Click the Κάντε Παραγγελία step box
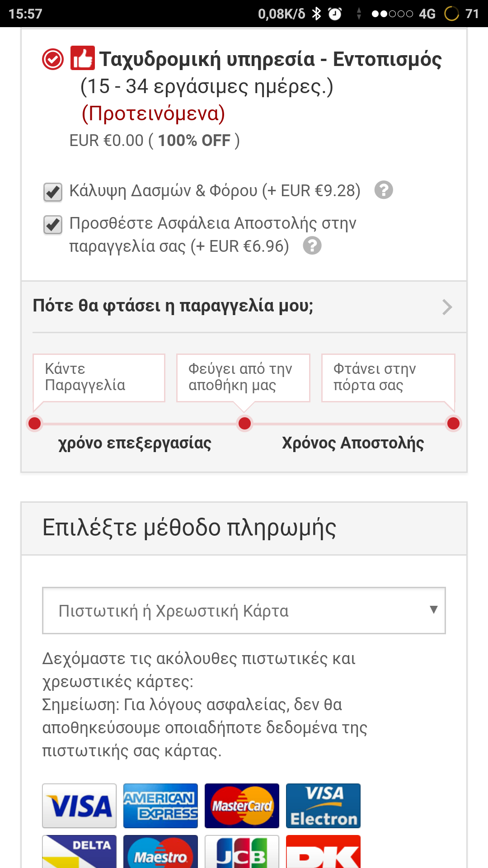Viewport: 488px width, 868px height. 99,377
